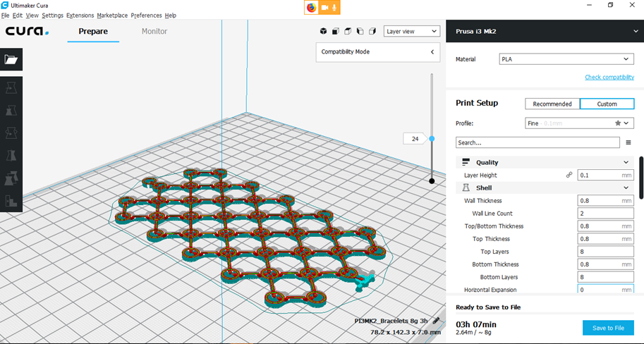Collapse the Shell settings section

(626, 188)
